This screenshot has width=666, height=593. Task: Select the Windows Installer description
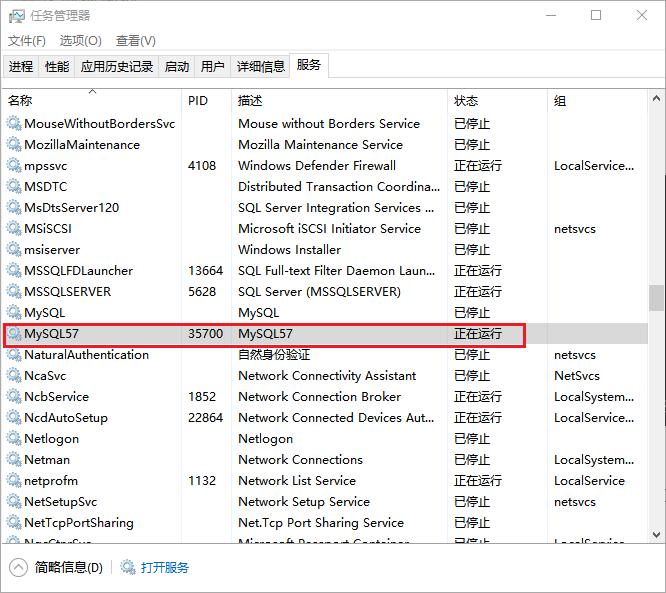[x=289, y=250]
